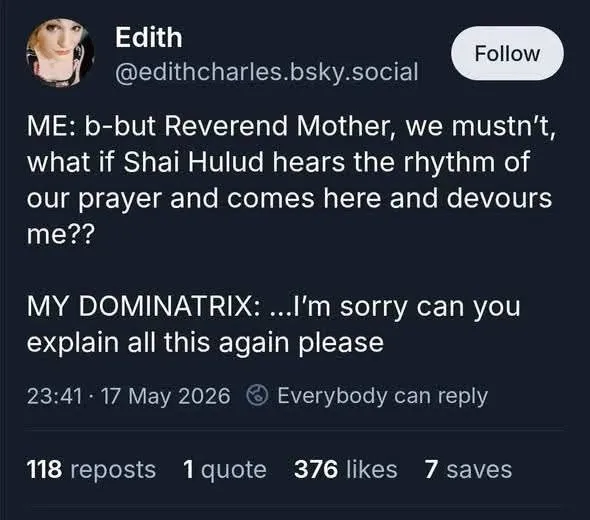Open the 1 quote list
This screenshot has width=590, height=520.
[x=225, y=470]
